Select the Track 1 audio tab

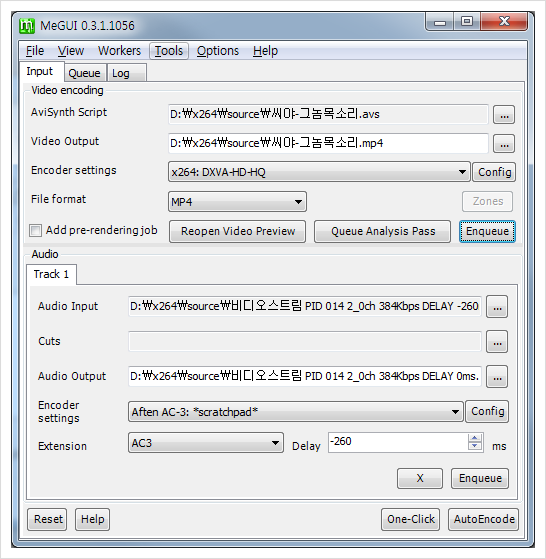[x=51, y=275]
